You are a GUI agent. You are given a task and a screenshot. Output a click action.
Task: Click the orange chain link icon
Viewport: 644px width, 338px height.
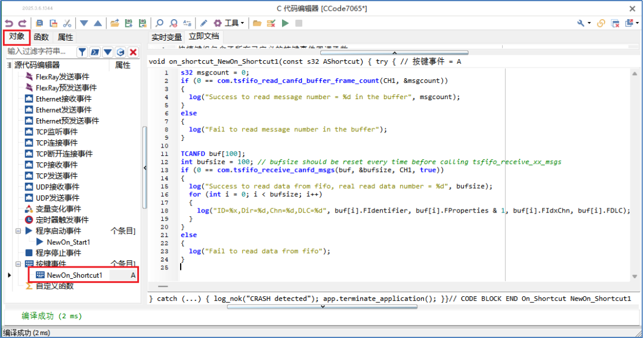coord(601,23)
